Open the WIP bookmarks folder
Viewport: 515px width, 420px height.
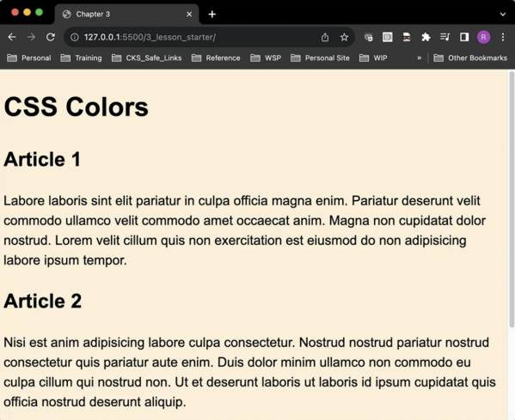pos(373,58)
